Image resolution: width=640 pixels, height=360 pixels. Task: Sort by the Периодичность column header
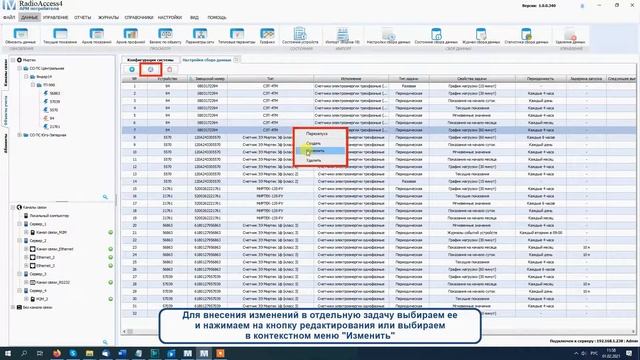pos(540,78)
